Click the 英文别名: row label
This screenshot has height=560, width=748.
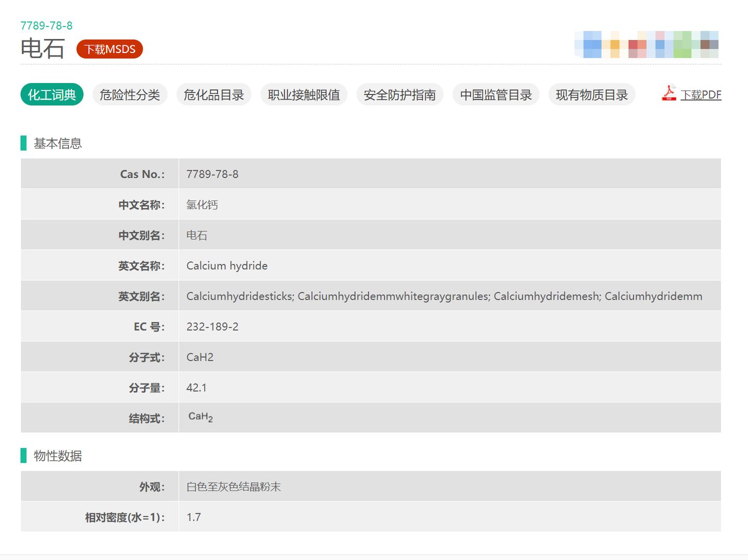[x=141, y=297]
